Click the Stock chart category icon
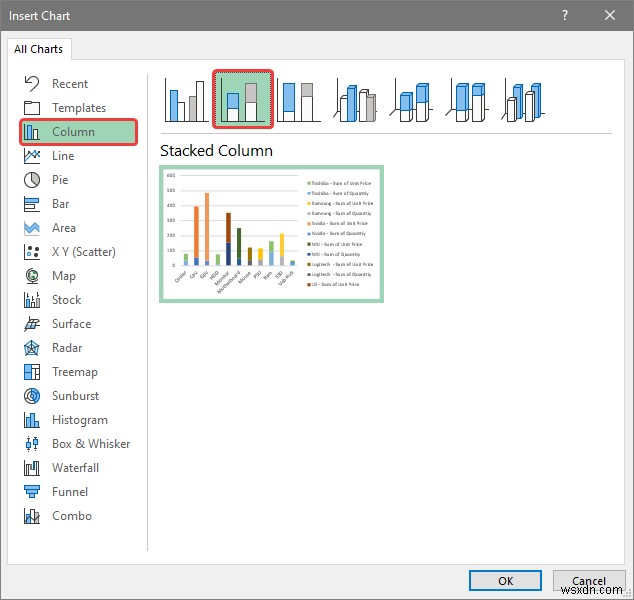 pos(32,300)
